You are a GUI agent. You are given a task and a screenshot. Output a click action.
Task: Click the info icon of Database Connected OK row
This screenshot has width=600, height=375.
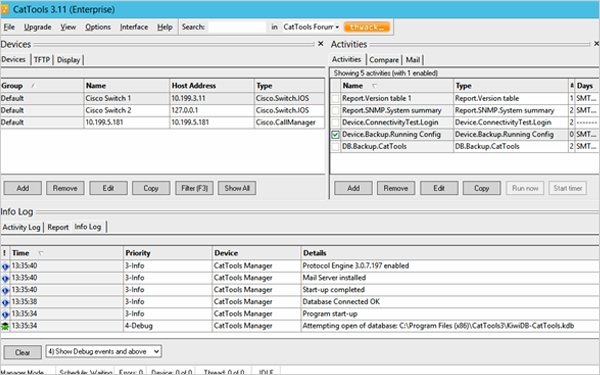pos(5,302)
